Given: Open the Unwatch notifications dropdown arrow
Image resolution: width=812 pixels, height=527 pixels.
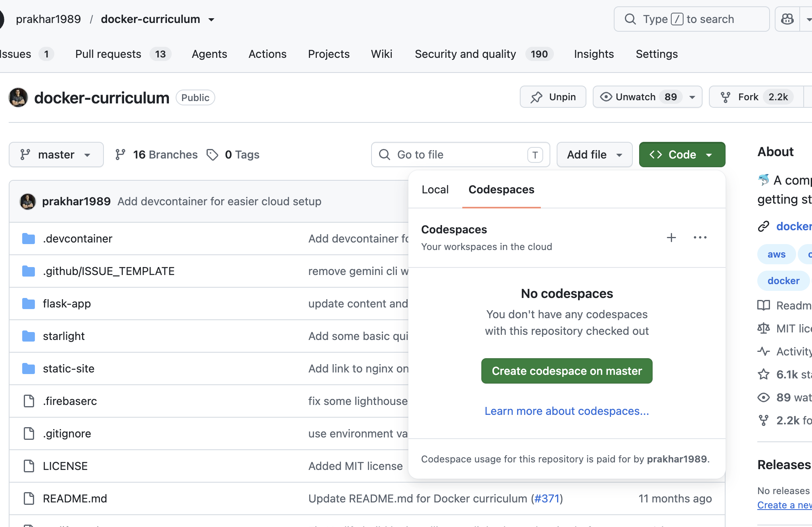Looking at the screenshot, I should pos(692,97).
